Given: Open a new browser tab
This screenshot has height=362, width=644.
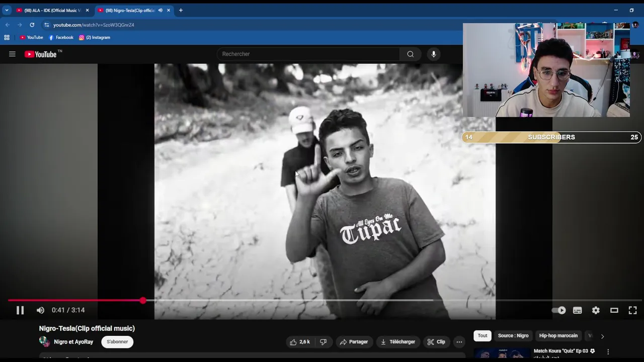Looking at the screenshot, I should [x=181, y=10].
